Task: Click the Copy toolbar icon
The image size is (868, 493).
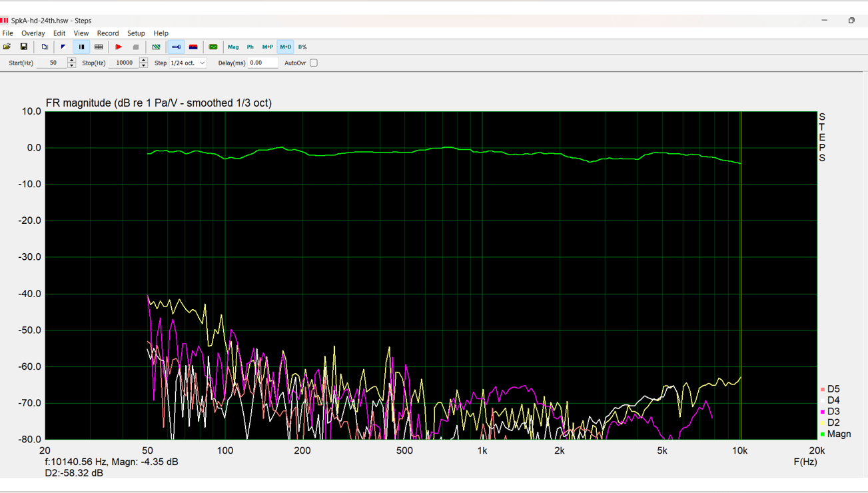Action: coord(45,47)
